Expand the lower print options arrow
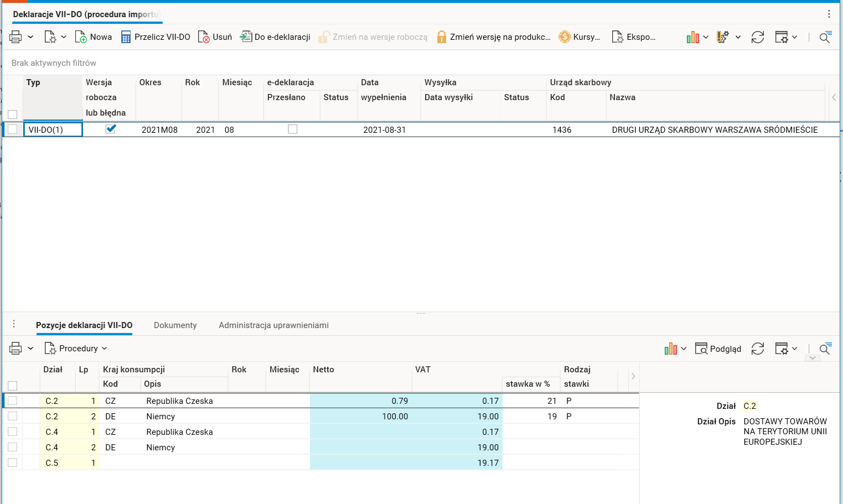 tap(30, 349)
